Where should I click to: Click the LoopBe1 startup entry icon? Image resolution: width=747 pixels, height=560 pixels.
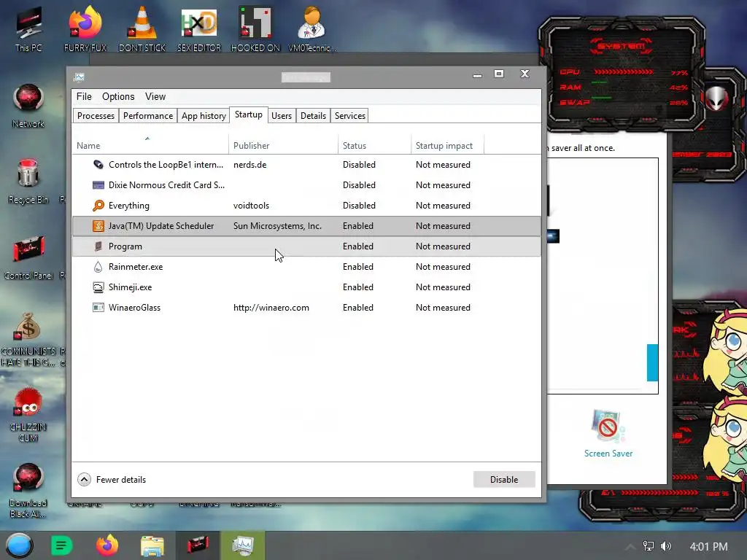click(x=98, y=165)
